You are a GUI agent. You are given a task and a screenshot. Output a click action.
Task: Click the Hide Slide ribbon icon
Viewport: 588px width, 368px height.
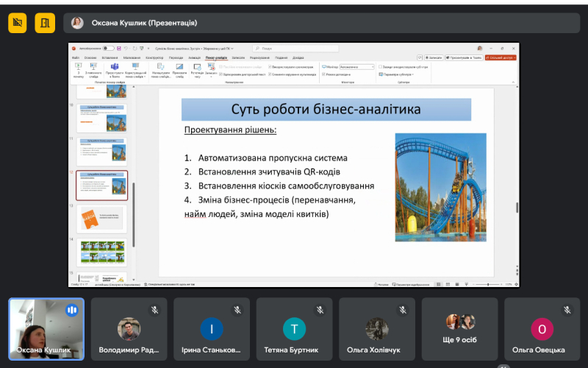coord(179,71)
